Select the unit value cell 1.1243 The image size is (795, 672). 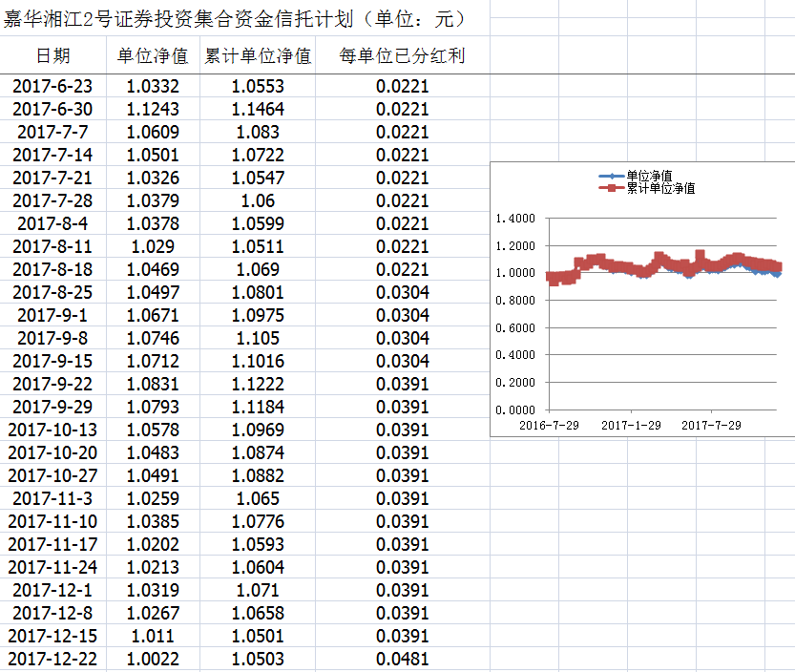click(153, 110)
